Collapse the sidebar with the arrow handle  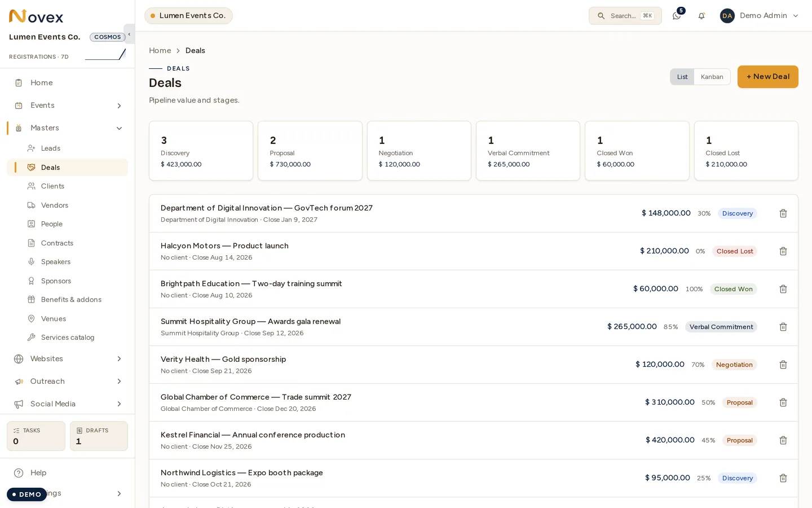point(129,34)
